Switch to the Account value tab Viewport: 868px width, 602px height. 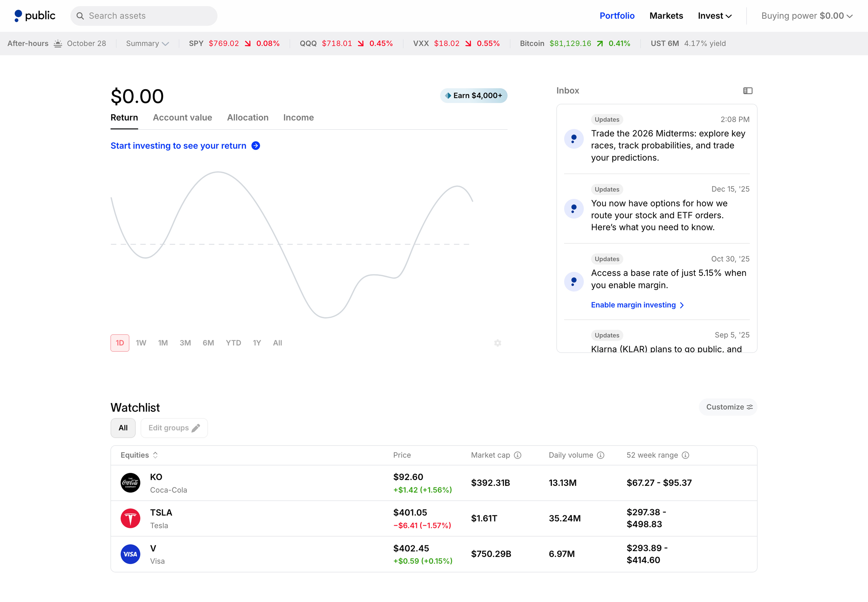(182, 118)
